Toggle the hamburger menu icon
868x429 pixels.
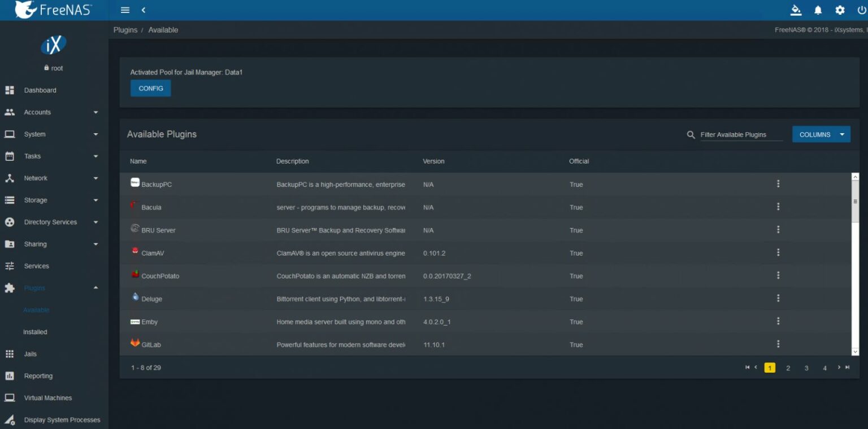click(x=125, y=10)
